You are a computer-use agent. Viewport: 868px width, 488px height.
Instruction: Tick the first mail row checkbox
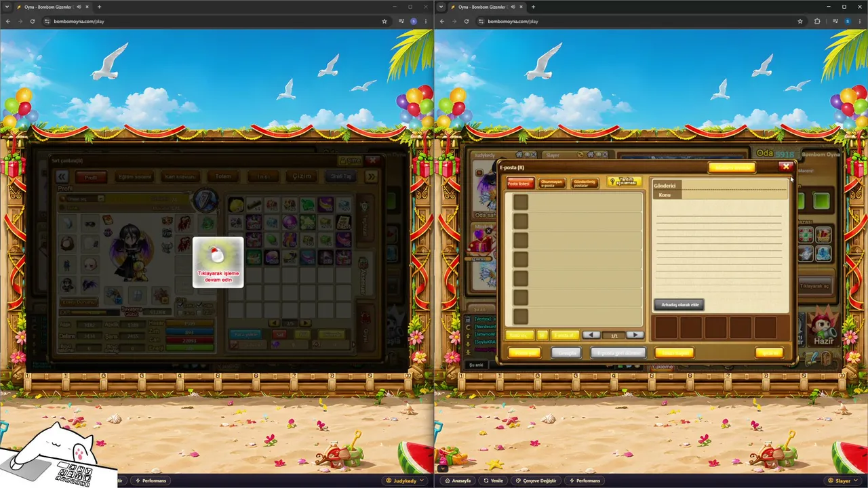pos(520,202)
